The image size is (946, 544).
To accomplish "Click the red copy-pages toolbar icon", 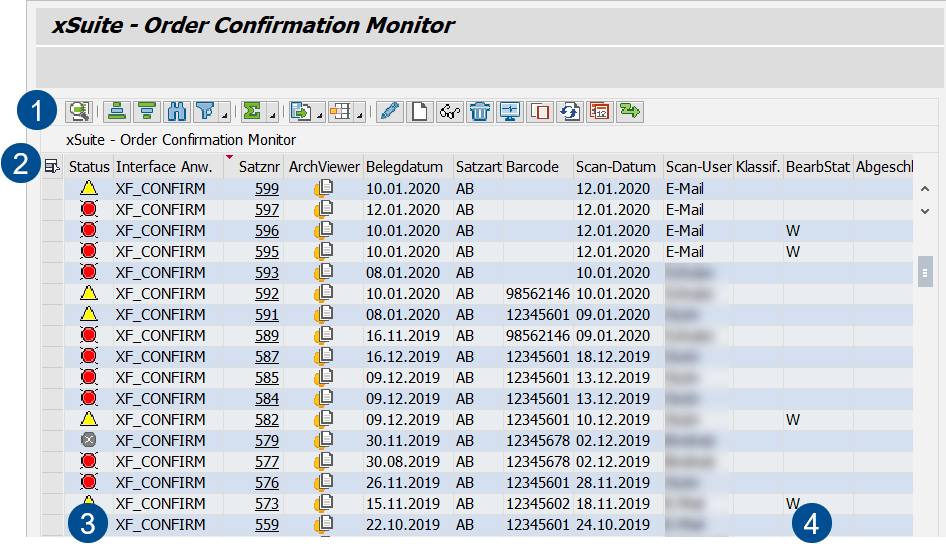I will click(x=540, y=112).
